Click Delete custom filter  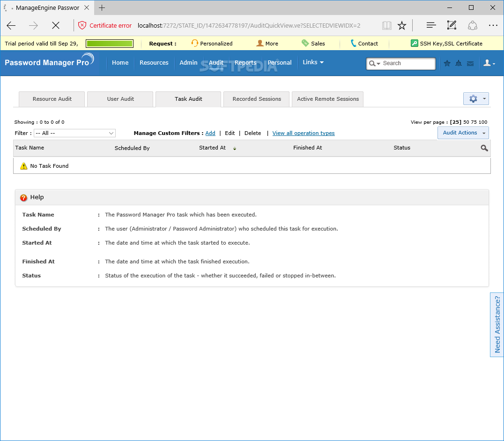(252, 133)
